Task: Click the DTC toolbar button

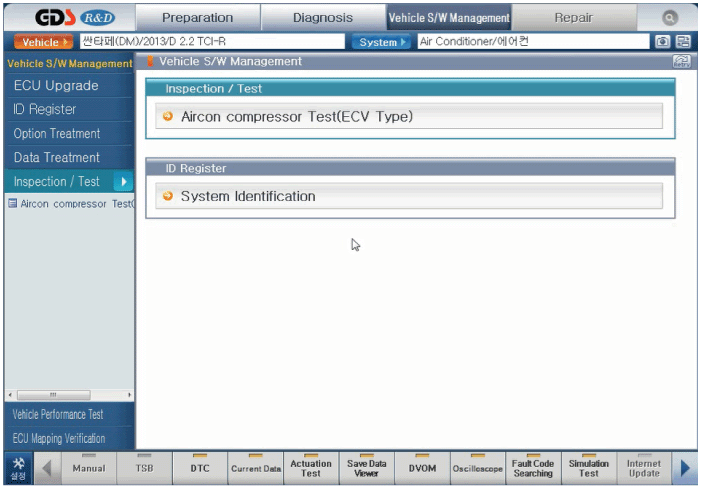Action: click(x=200, y=467)
